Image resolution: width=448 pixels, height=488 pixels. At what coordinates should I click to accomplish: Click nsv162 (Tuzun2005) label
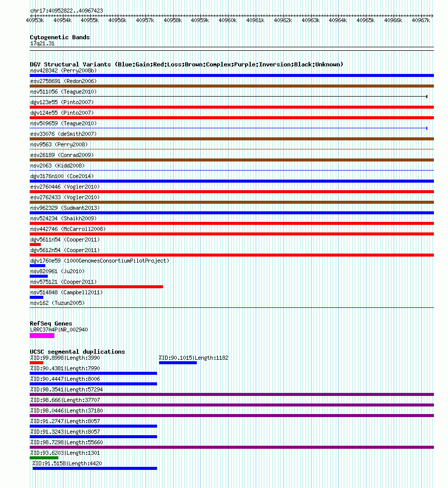(x=57, y=303)
